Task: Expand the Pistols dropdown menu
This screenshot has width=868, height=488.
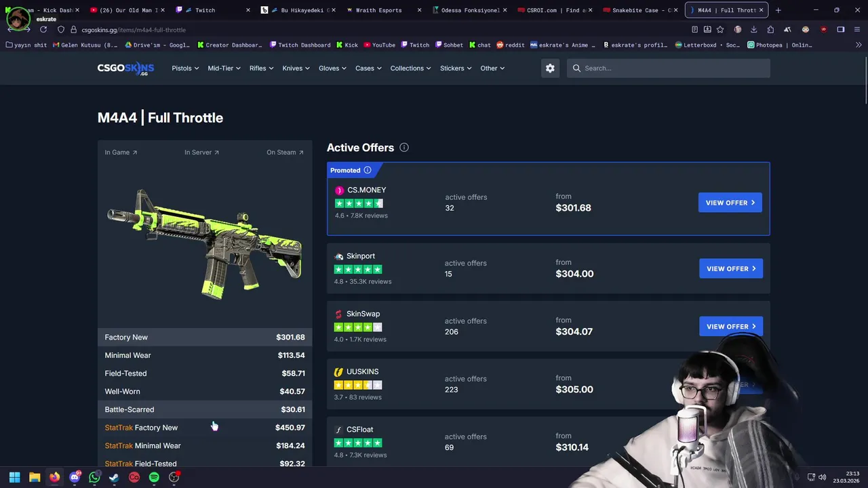Action: tap(185, 68)
